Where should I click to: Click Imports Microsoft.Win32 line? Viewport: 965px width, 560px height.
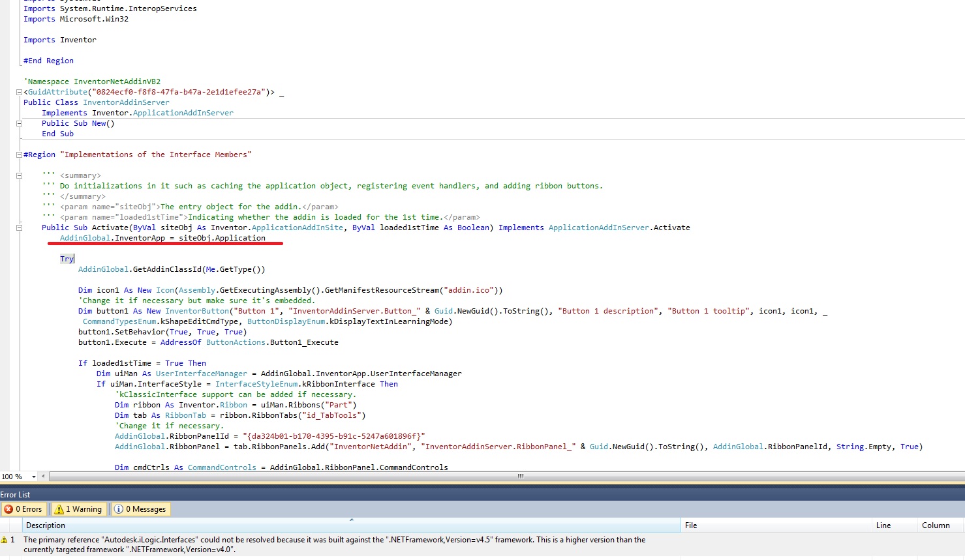point(76,19)
